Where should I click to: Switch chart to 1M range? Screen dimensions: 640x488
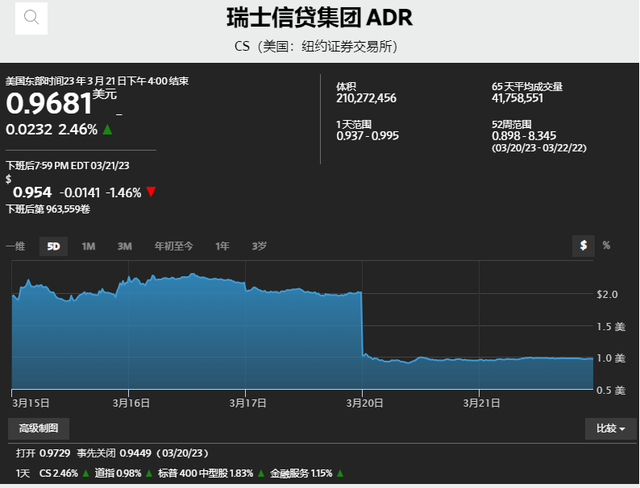point(89,246)
